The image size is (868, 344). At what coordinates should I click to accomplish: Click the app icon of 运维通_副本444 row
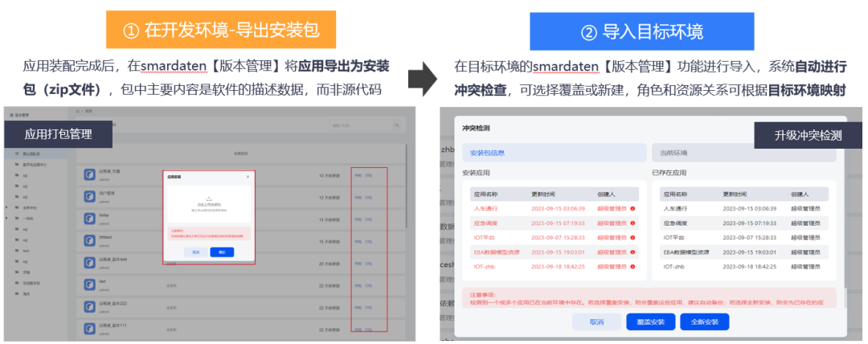point(90,262)
